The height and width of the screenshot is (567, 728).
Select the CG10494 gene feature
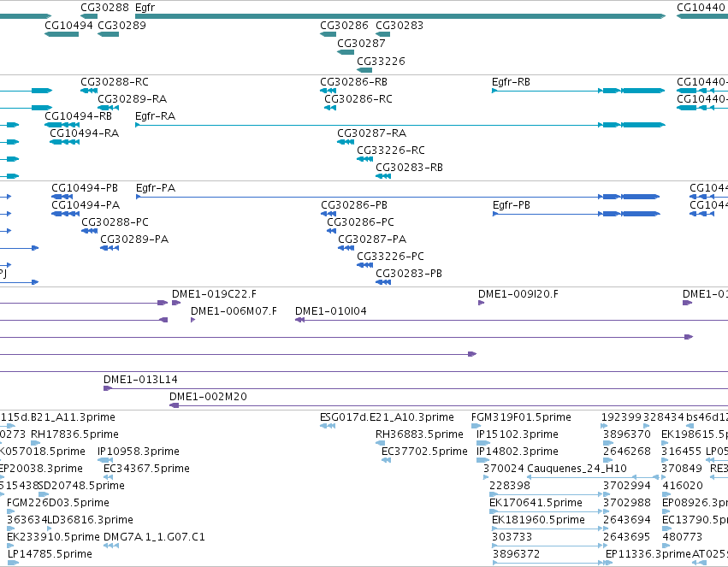pos(62,34)
